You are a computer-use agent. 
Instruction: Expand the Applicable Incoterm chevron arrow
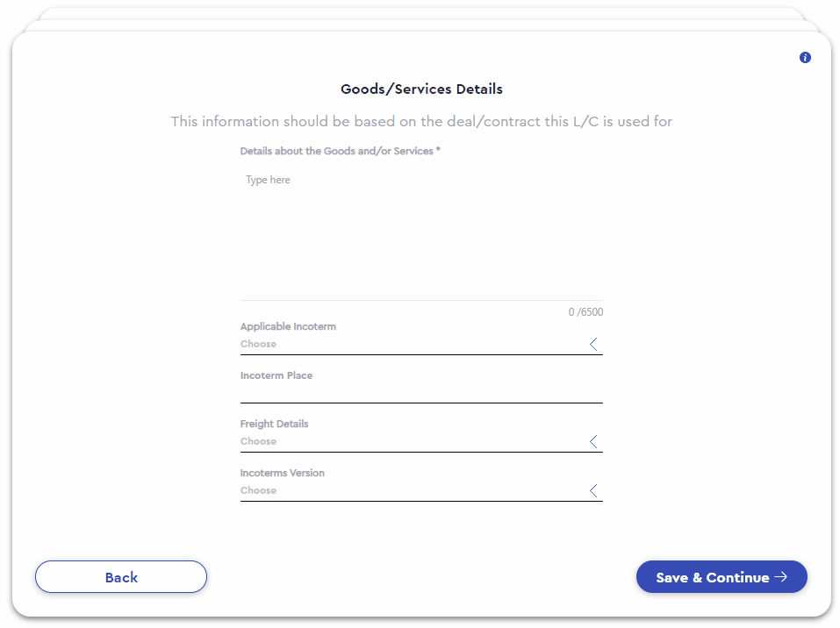(x=593, y=344)
